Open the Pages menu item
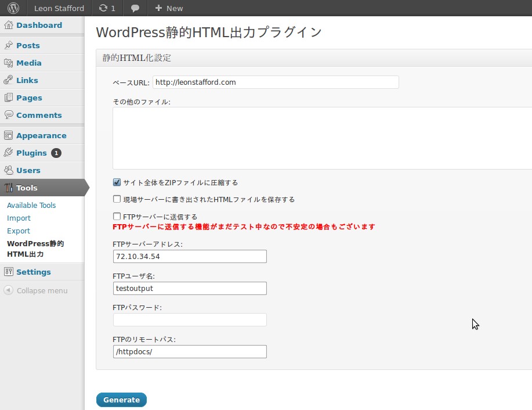This screenshot has width=532, height=410. click(x=29, y=98)
